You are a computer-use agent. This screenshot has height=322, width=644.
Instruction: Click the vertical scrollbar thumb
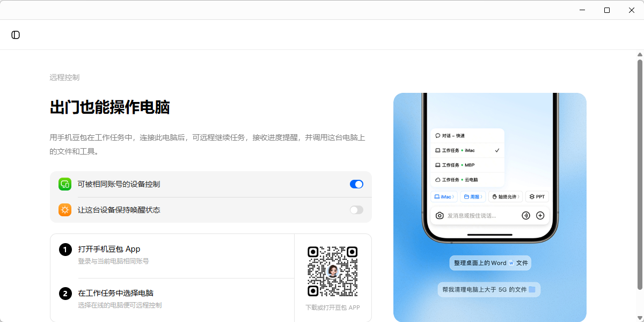pyautogui.click(x=640, y=174)
